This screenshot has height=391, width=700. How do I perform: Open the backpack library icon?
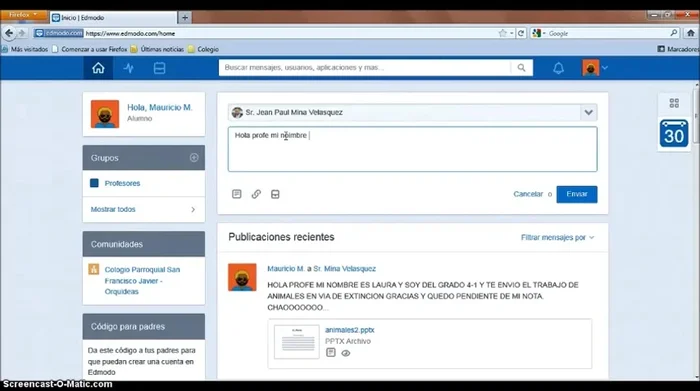[x=159, y=68]
